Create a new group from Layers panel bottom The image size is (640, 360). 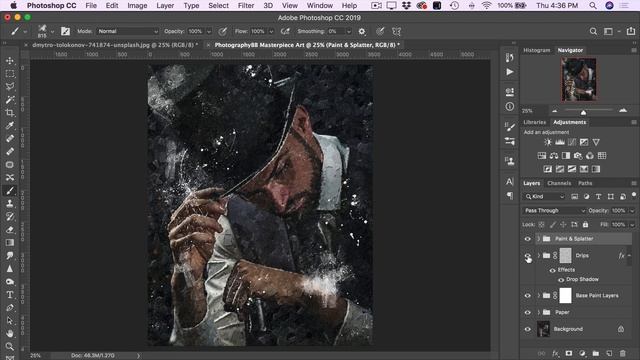point(596,353)
